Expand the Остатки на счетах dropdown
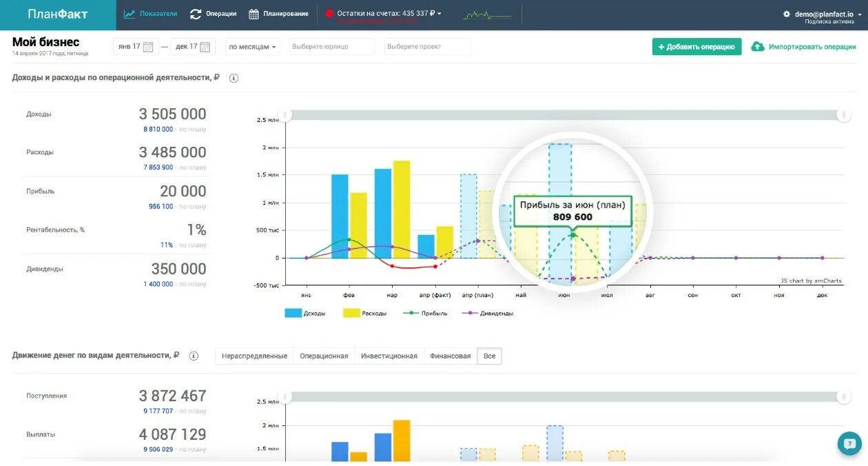This screenshot has width=868, height=466. click(440, 12)
